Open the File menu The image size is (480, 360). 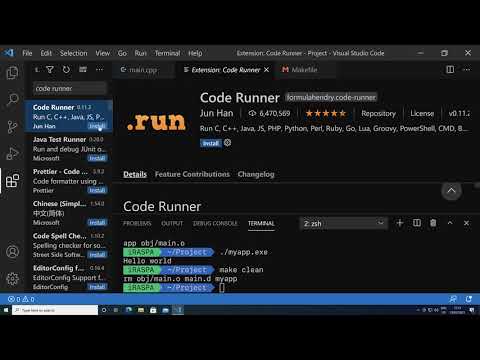tap(27, 53)
